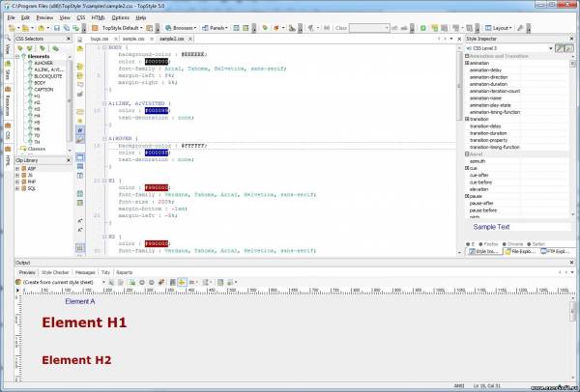Open the CSS menu
Screen dimensions: 580x392
(x=80, y=17)
